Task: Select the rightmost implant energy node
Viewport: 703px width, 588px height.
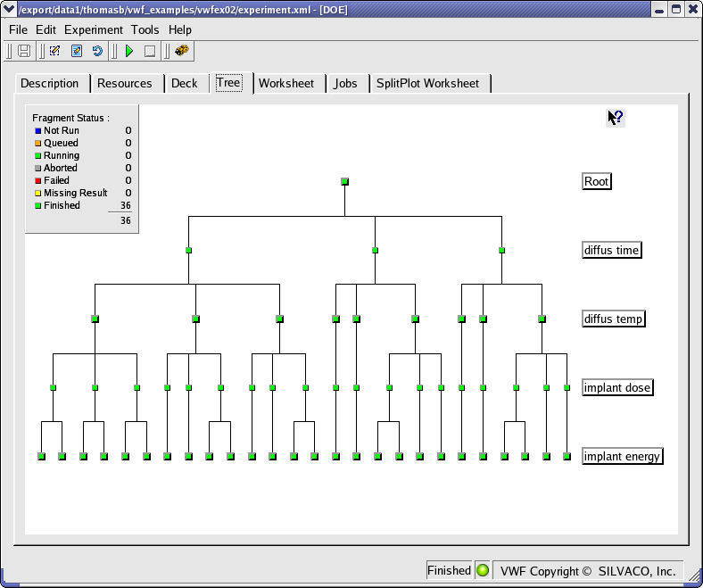Action: coord(567,456)
